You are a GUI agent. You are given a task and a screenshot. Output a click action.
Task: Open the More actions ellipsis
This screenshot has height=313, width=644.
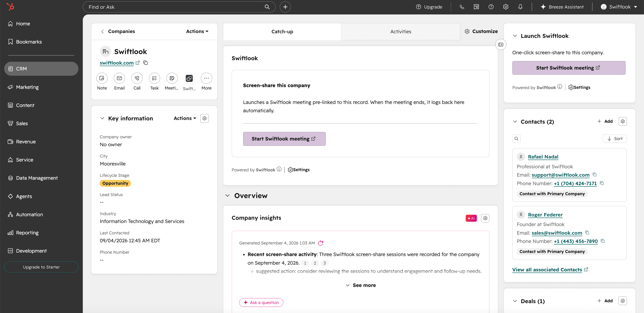pos(207,78)
